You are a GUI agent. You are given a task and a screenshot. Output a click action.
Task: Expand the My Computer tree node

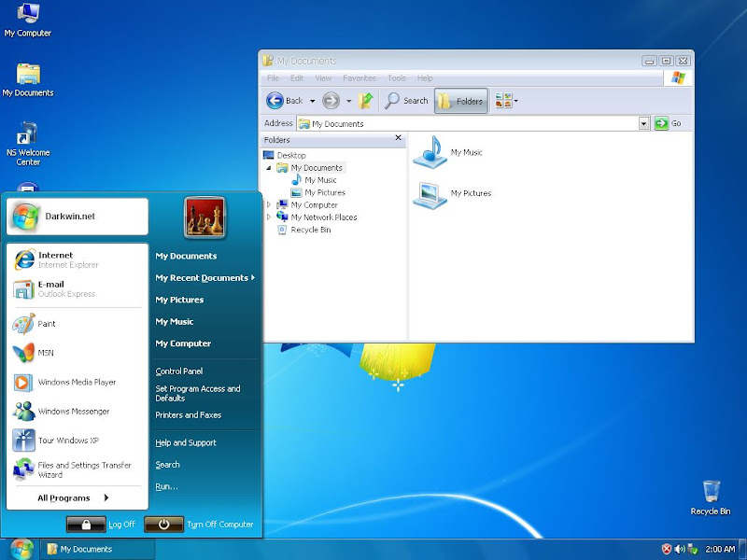[x=270, y=204]
